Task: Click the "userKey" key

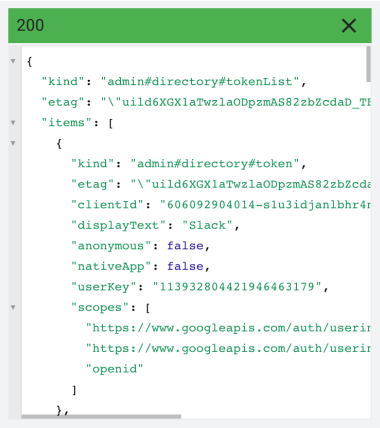Action: [104, 287]
